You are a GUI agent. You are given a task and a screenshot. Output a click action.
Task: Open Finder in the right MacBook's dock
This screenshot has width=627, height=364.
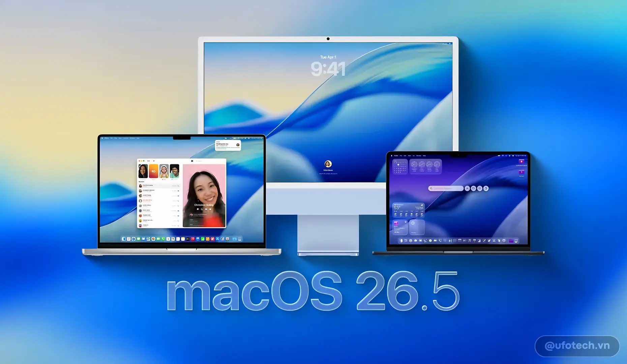click(401, 241)
